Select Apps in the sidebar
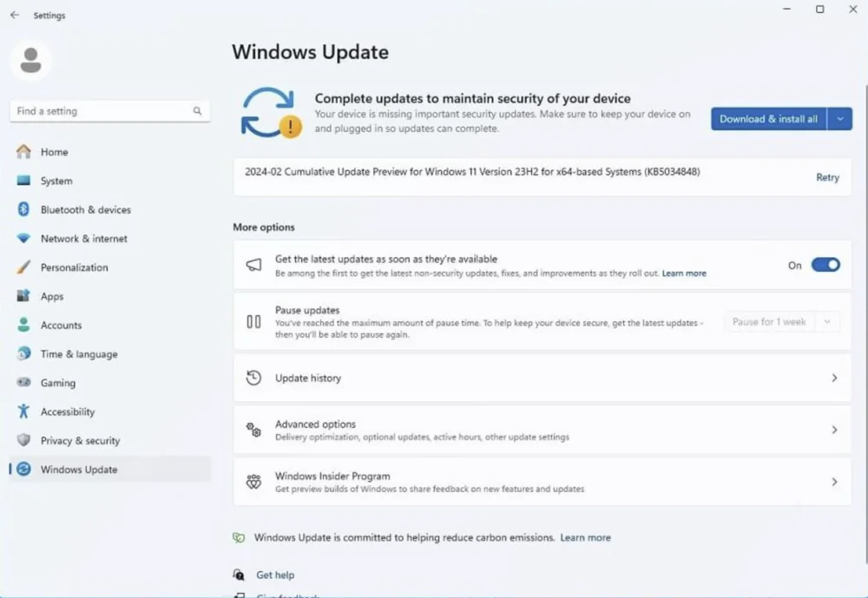 (109, 296)
